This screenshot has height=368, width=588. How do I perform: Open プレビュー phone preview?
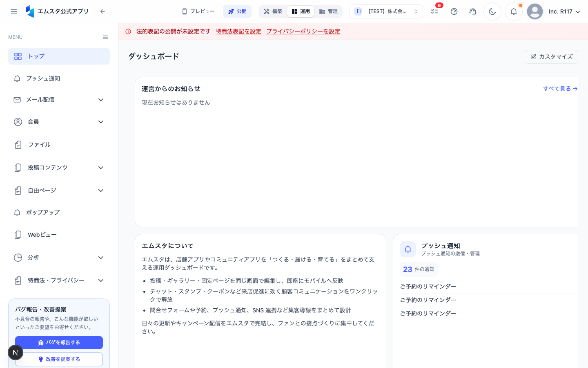pyautogui.click(x=198, y=11)
